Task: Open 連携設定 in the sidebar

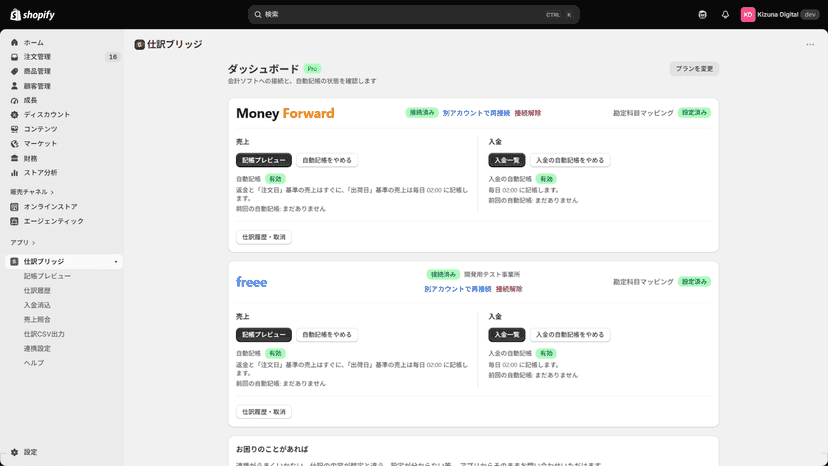Action: (x=37, y=349)
